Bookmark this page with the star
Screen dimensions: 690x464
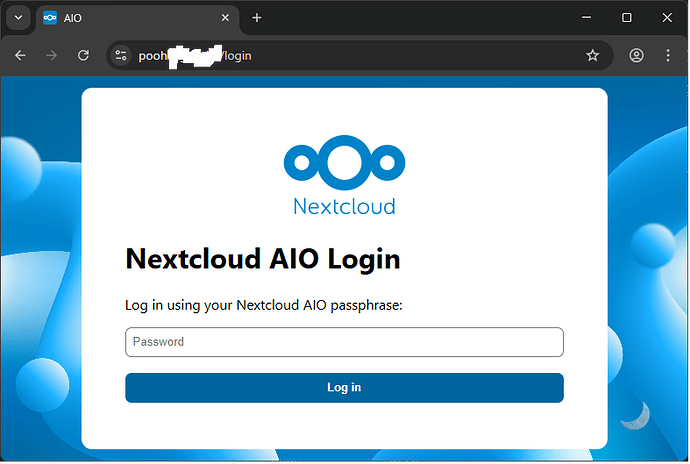[x=592, y=55]
